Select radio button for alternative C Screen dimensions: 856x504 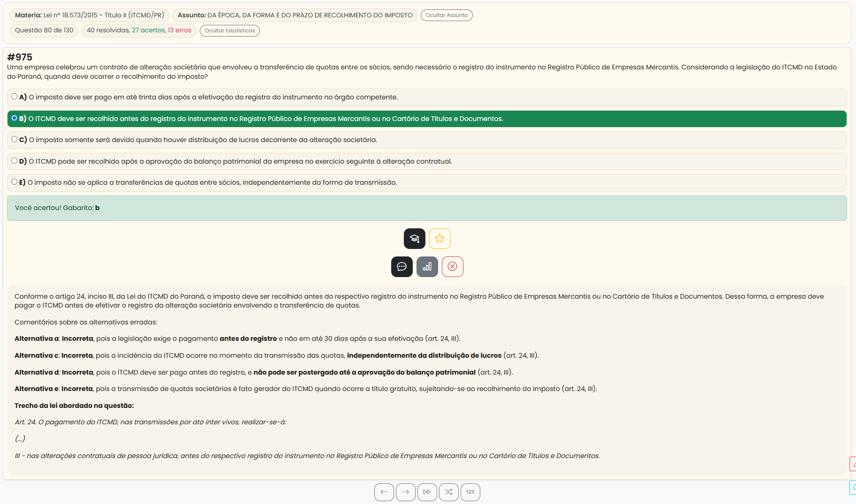point(15,139)
